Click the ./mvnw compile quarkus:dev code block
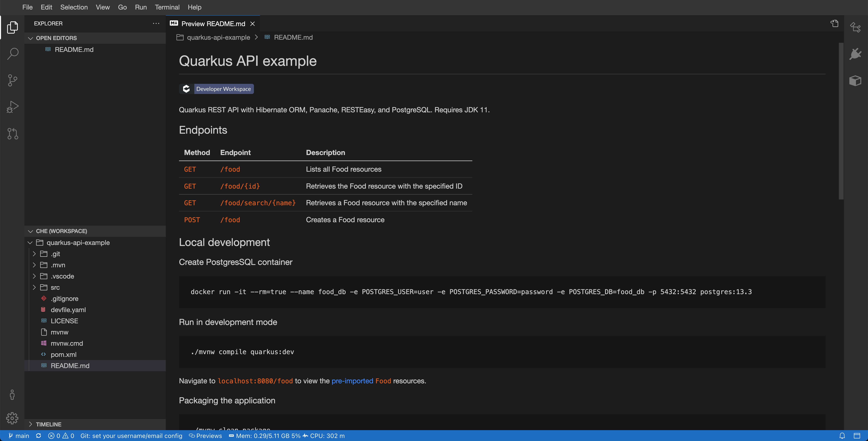Viewport: 868px width, 441px height. (502, 352)
